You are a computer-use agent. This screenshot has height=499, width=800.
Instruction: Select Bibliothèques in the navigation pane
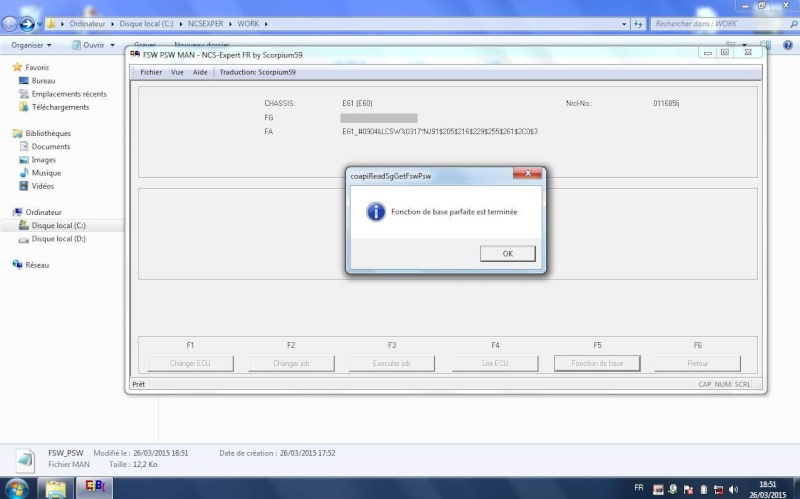pos(48,133)
